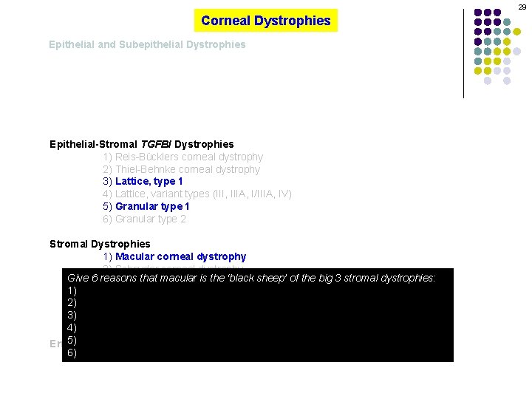This screenshot has width=532, height=399.
Task: Select 'Reis-Bücklers corneal dystrophy' line
Action: 183,157
